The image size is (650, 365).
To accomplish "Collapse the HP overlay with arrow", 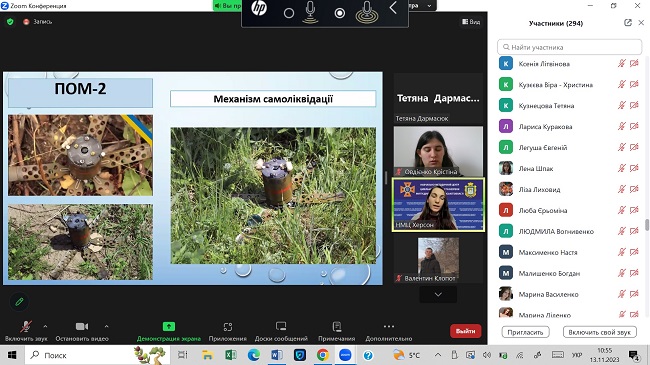I will [393, 8].
